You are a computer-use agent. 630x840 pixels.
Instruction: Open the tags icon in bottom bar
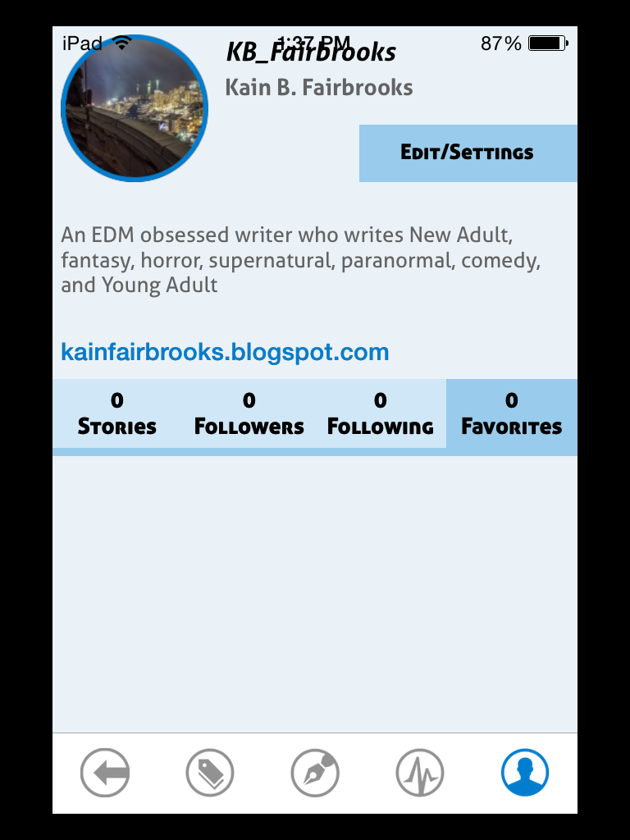(x=210, y=773)
